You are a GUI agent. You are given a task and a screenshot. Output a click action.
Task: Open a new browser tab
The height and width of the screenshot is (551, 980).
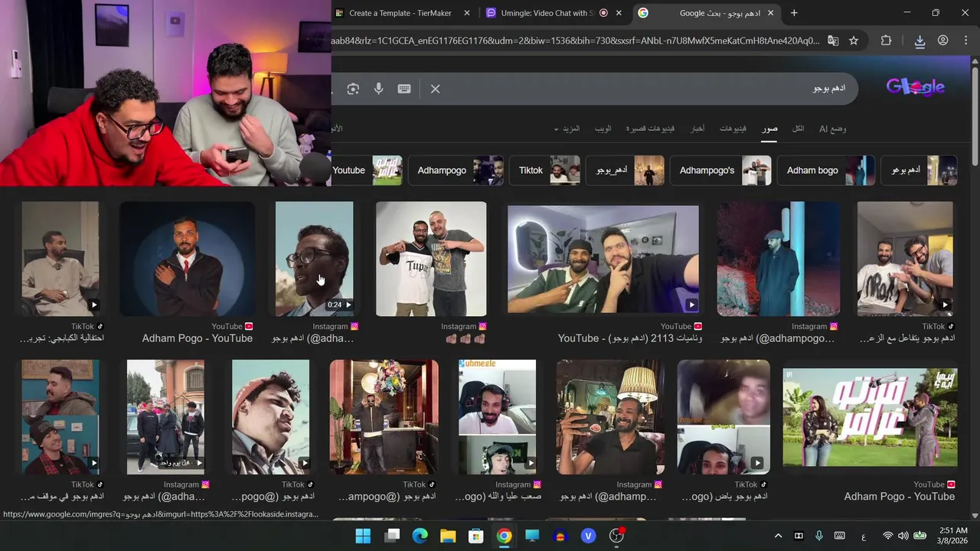coord(794,13)
